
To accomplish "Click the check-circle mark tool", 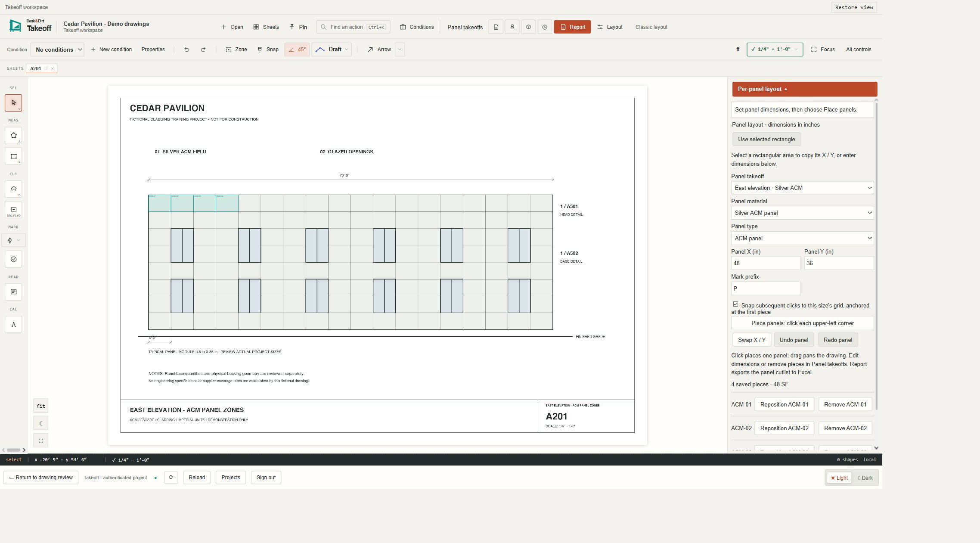I will pos(13,259).
